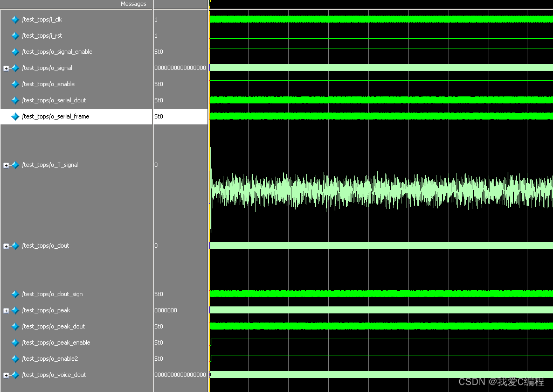Click the diamond icon beside i_clk signal

point(15,19)
